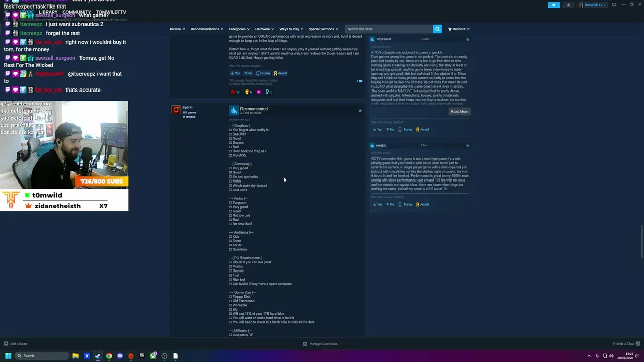Open the Zydrin reviewer name link
This screenshot has height=362, width=644.
point(187,107)
